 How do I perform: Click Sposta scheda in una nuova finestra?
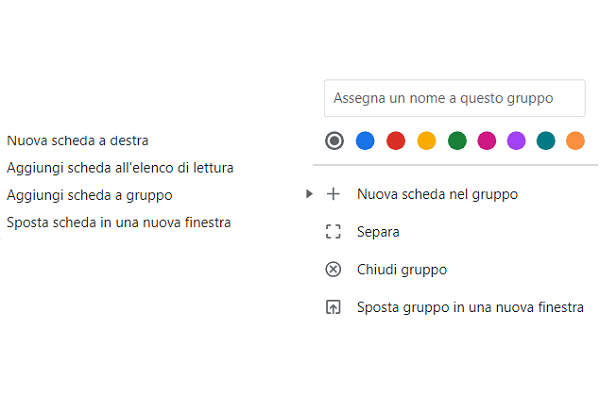[119, 222]
